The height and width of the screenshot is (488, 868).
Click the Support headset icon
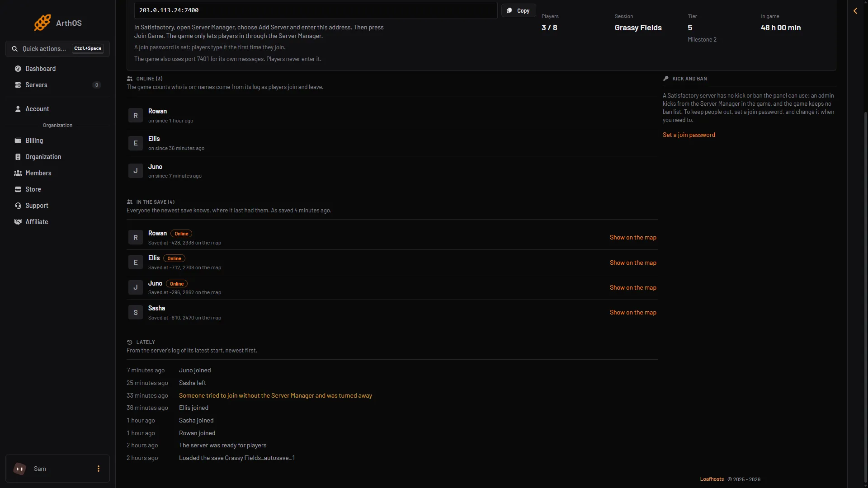click(x=18, y=206)
